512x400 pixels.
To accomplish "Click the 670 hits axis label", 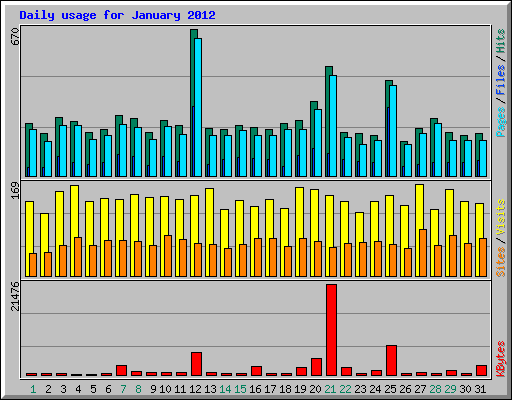I will click(15, 37).
